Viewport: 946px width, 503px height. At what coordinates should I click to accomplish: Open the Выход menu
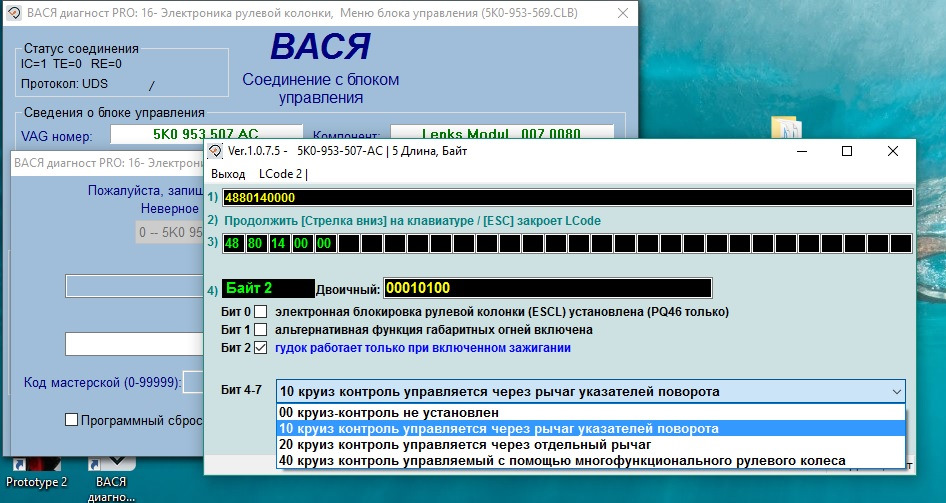[x=228, y=174]
